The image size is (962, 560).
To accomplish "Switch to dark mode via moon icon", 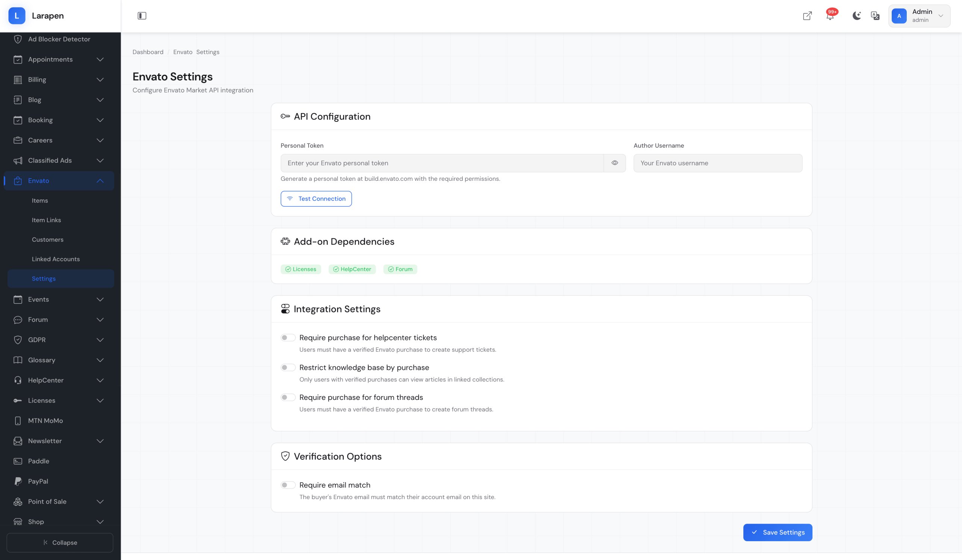I will click(856, 16).
